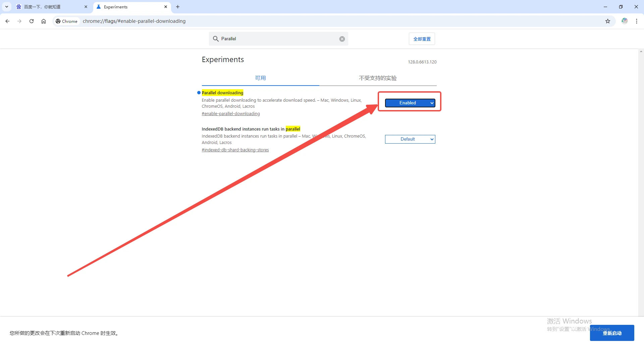This screenshot has height=349, width=644.
Task: Clear the Parallel search text
Action: coord(342,39)
